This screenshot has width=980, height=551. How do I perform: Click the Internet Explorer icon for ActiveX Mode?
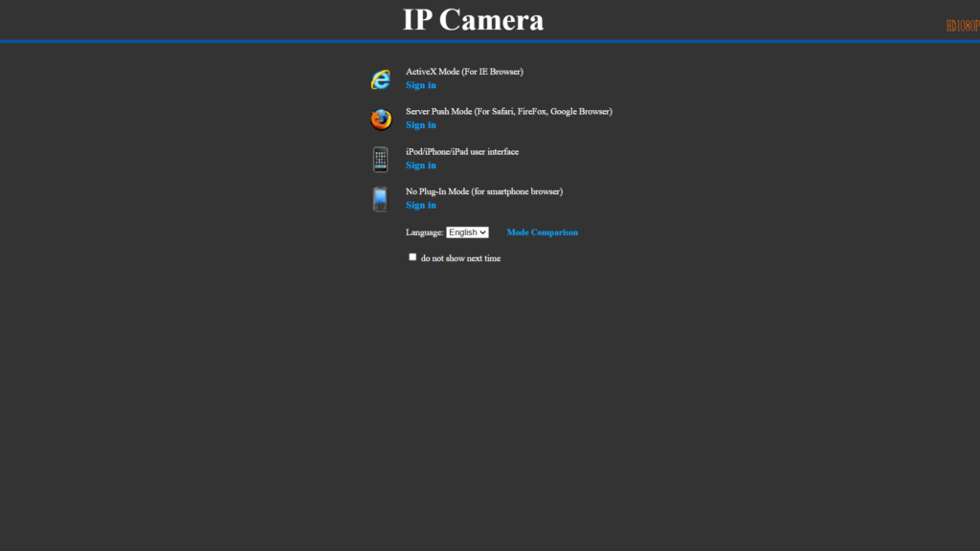(381, 79)
